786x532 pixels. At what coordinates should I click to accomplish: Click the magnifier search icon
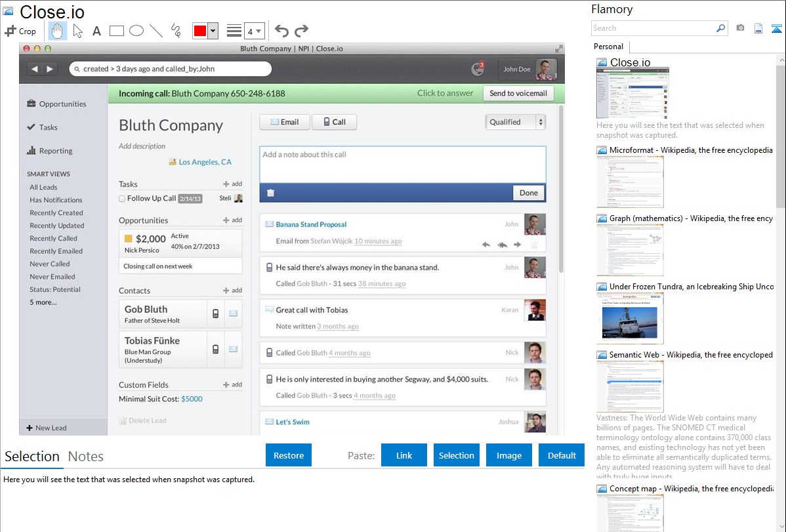coord(721,28)
